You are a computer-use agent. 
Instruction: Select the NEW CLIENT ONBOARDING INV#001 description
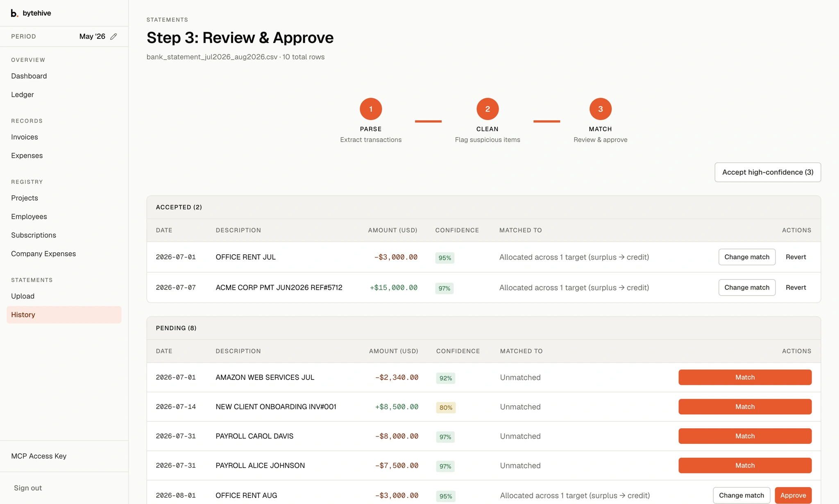(x=276, y=407)
